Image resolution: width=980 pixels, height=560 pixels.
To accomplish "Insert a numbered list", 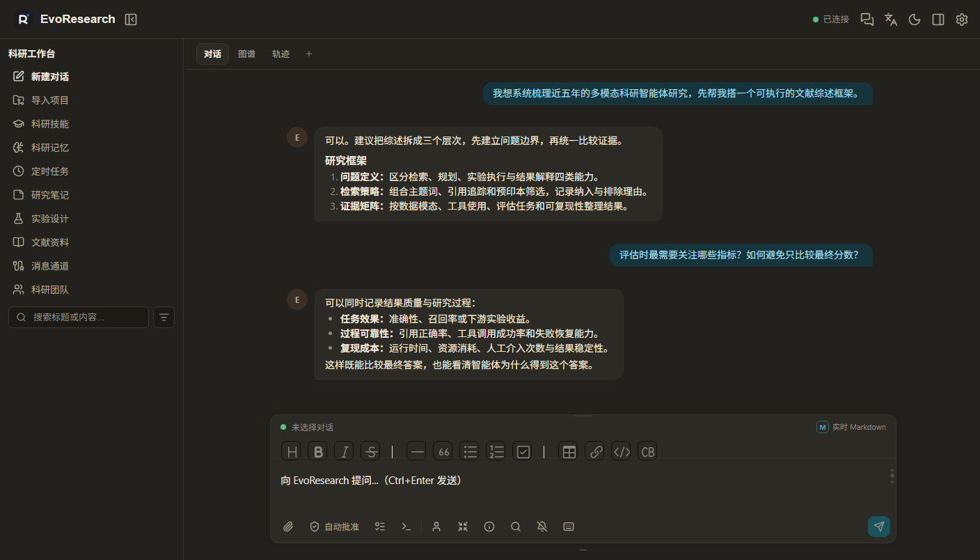I will click(x=496, y=451).
